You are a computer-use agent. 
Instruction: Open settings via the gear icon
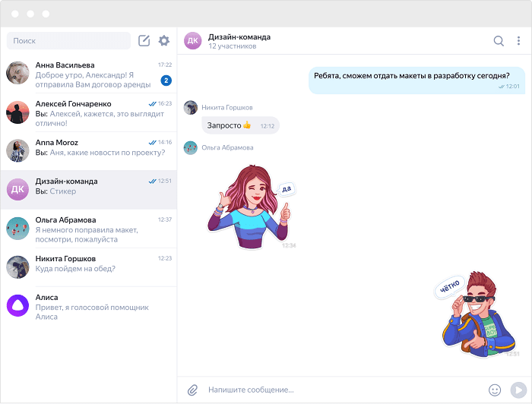[x=164, y=41]
